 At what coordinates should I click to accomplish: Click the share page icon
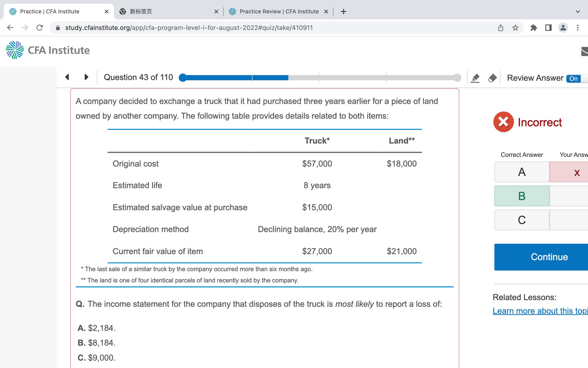point(501,28)
